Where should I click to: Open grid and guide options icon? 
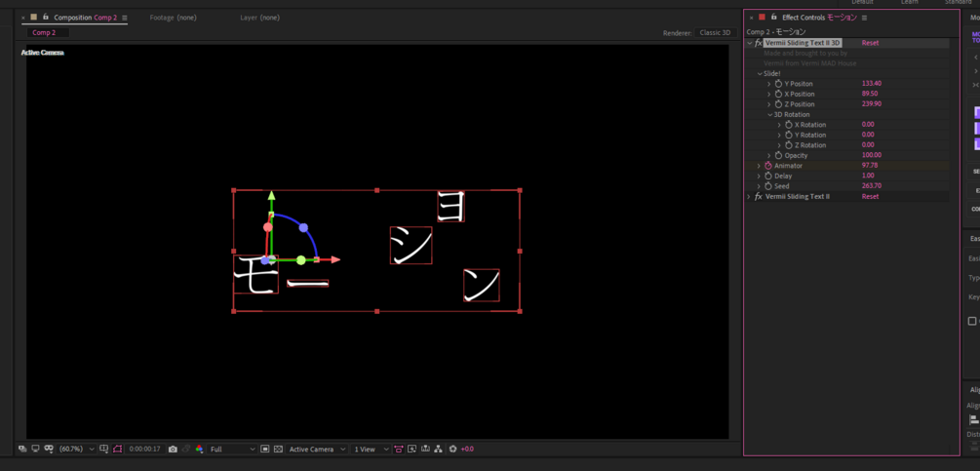coord(103,449)
